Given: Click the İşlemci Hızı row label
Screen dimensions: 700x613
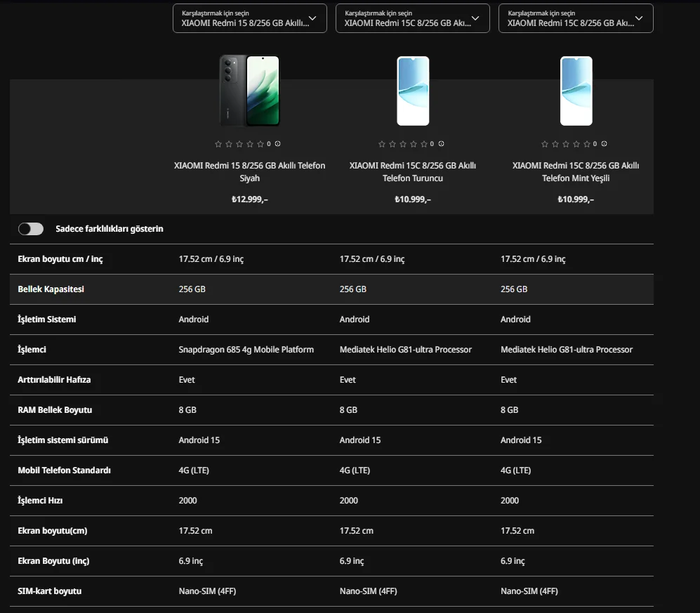Looking at the screenshot, I should tap(40, 501).
